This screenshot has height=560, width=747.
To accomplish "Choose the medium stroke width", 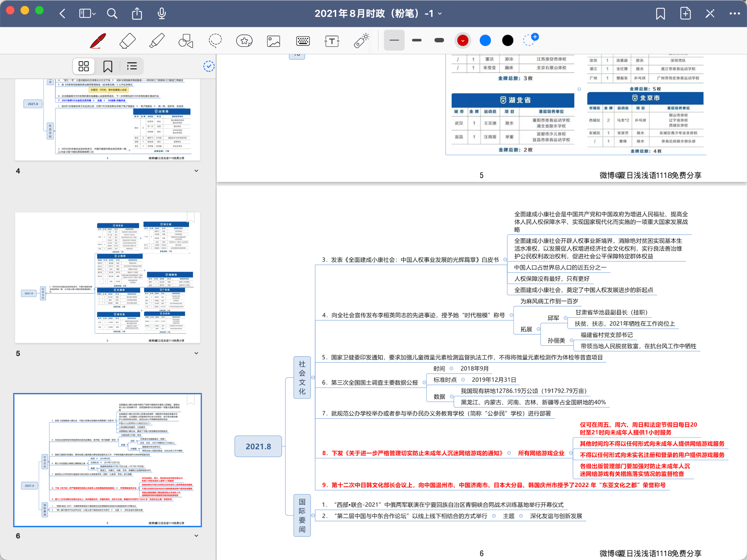I will coord(417,40).
